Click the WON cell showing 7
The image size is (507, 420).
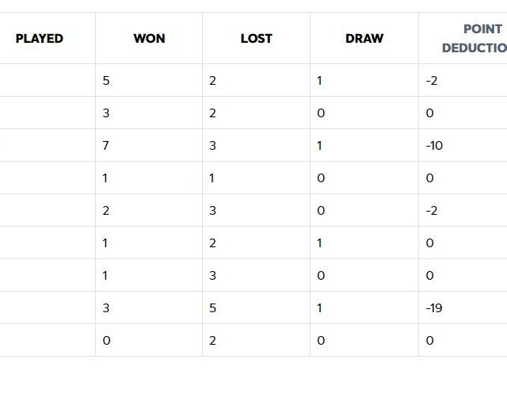pos(106,146)
